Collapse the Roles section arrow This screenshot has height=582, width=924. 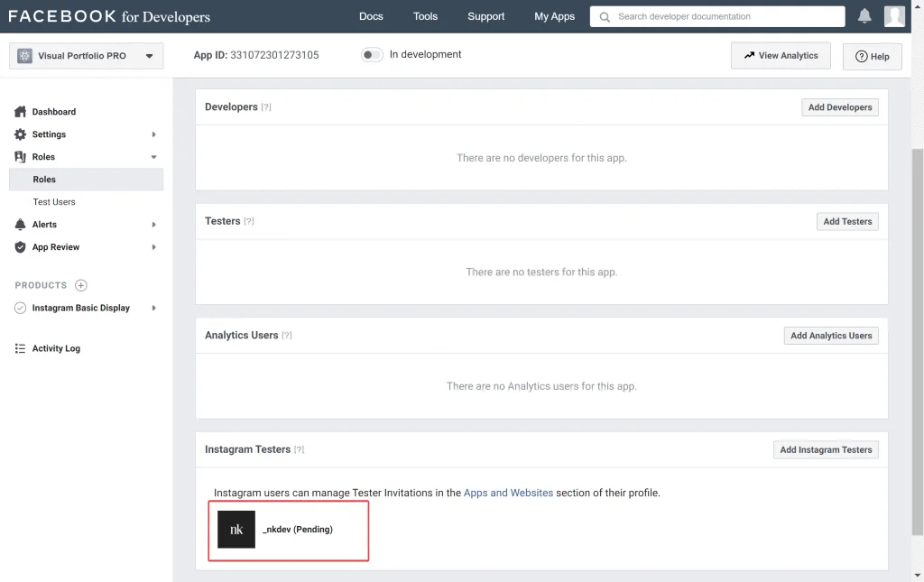tap(153, 157)
